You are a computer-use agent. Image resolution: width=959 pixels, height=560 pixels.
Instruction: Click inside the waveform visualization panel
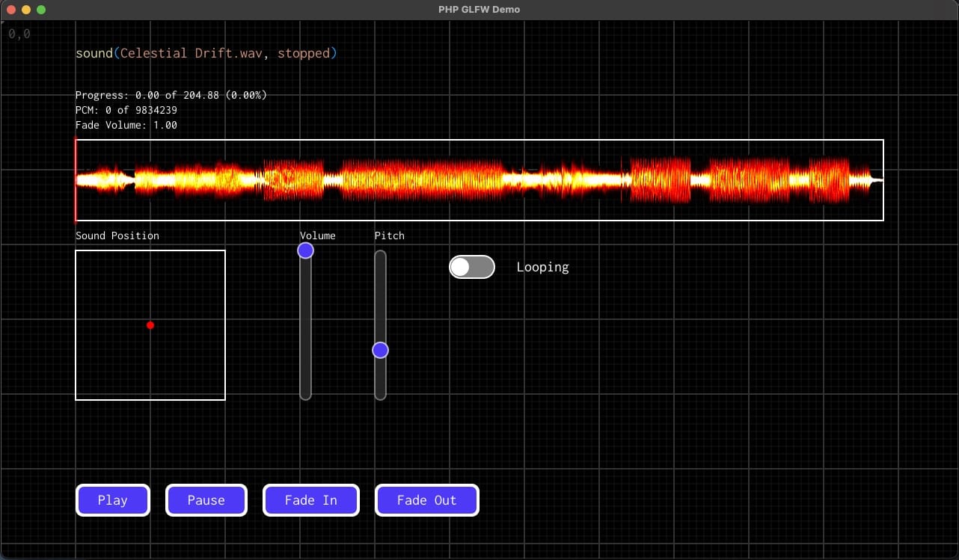479,179
